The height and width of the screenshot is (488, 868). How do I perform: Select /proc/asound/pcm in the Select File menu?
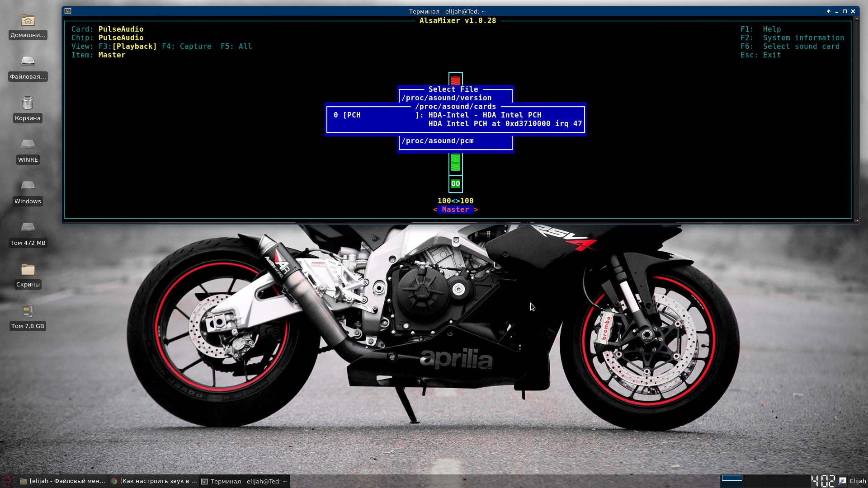click(437, 141)
